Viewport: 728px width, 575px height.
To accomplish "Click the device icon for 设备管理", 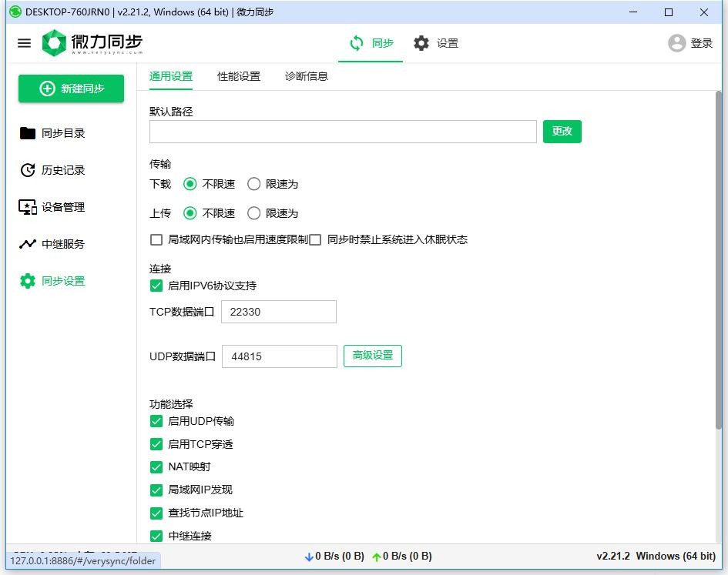I will [28, 207].
